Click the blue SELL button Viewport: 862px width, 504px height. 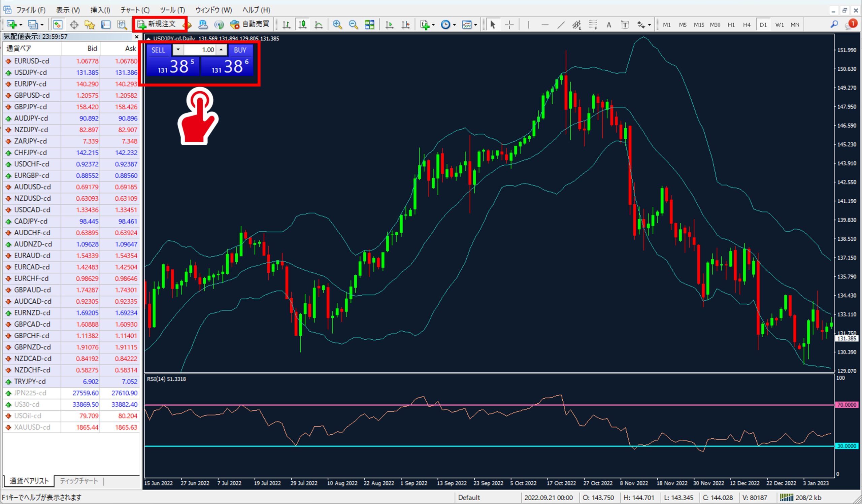click(158, 50)
